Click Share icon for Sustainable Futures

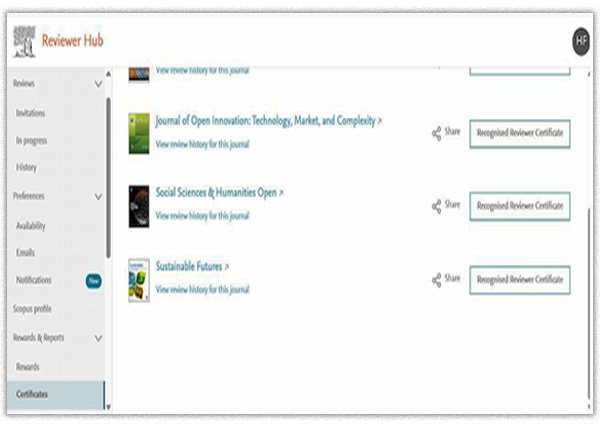(x=437, y=280)
